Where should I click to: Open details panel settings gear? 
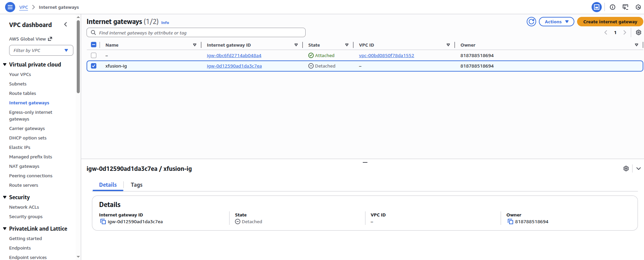tap(626, 168)
